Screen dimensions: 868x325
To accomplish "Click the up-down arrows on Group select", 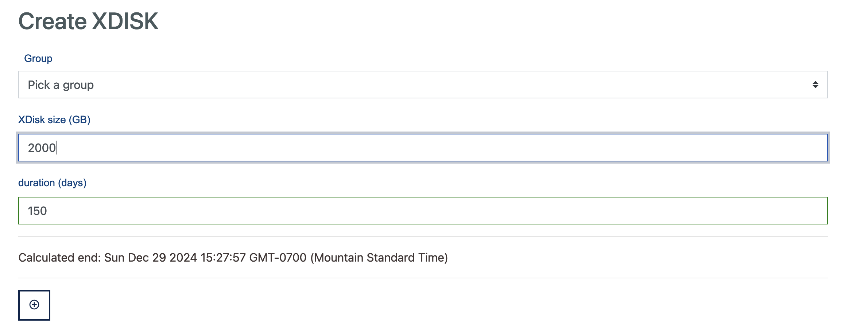I will pyautogui.click(x=815, y=85).
